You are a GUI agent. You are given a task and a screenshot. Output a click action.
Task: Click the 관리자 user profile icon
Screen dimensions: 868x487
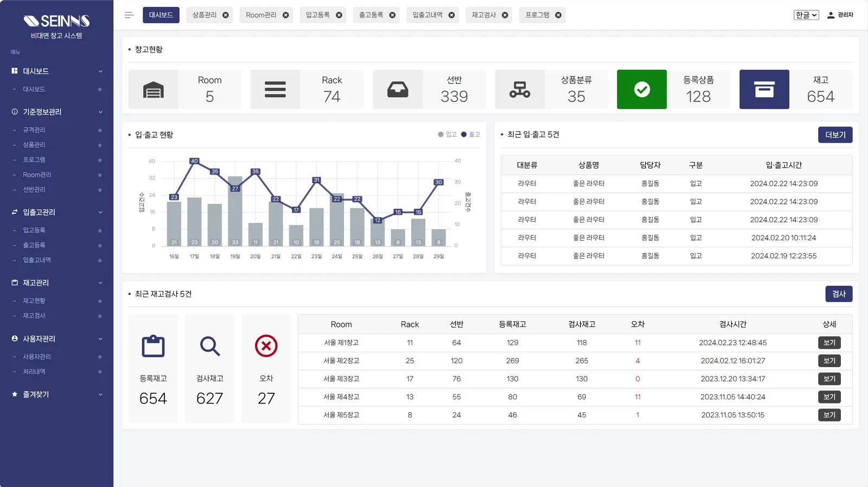point(831,15)
